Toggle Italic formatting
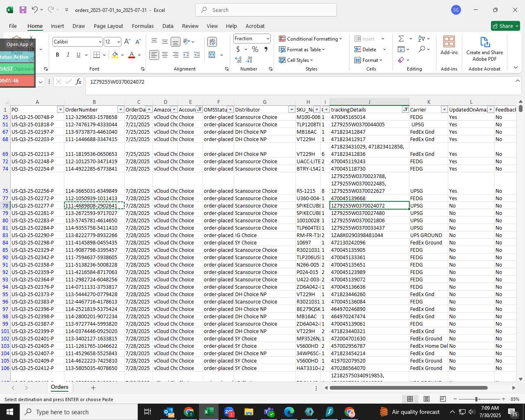Screen dimensions: 525x420 click(x=68, y=55)
